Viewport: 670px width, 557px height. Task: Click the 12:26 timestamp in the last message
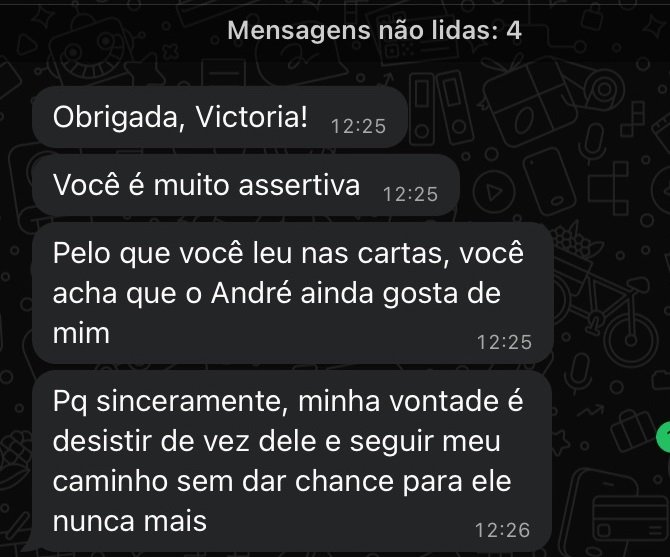pyautogui.click(x=503, y=530)
